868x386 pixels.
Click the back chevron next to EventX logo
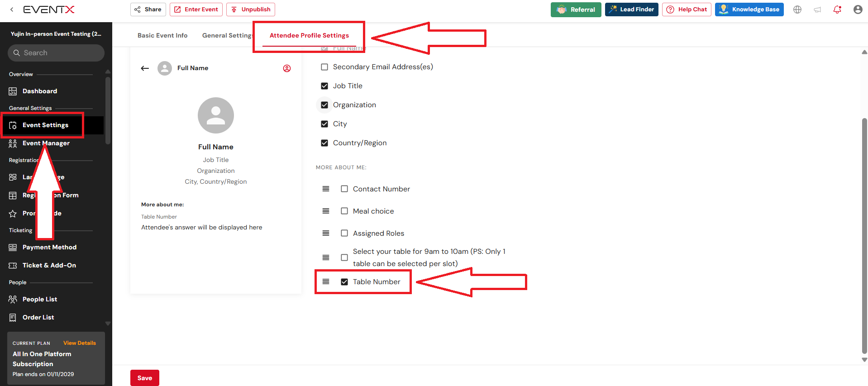12,10
